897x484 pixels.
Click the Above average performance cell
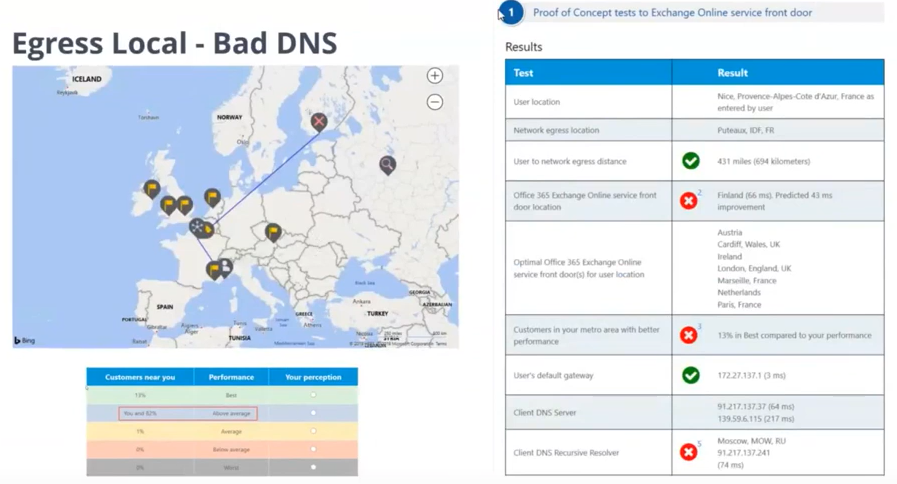point(231,413)
